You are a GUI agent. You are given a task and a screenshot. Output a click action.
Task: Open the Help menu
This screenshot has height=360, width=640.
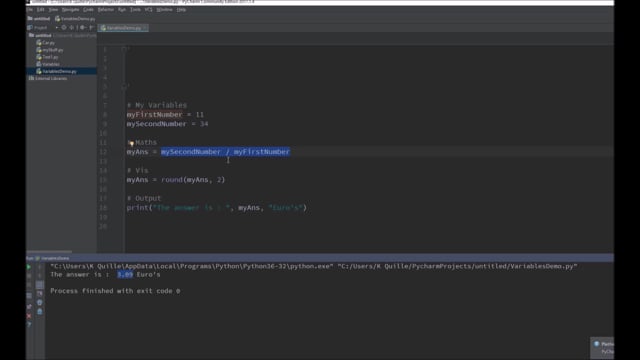click(182, 9)
